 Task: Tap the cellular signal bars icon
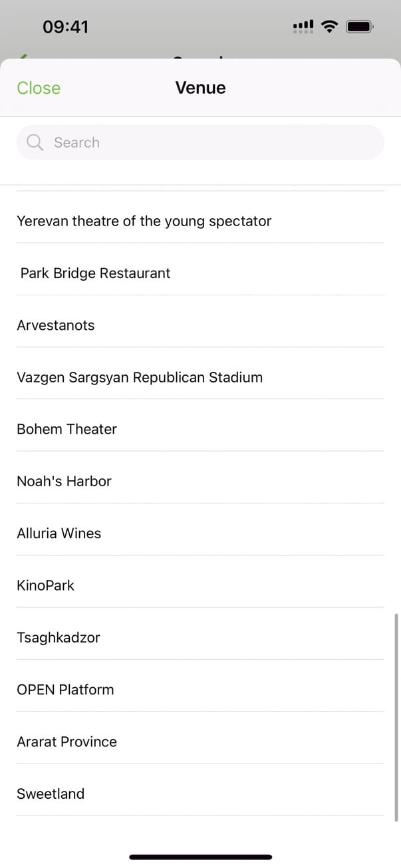pos(303,27)
